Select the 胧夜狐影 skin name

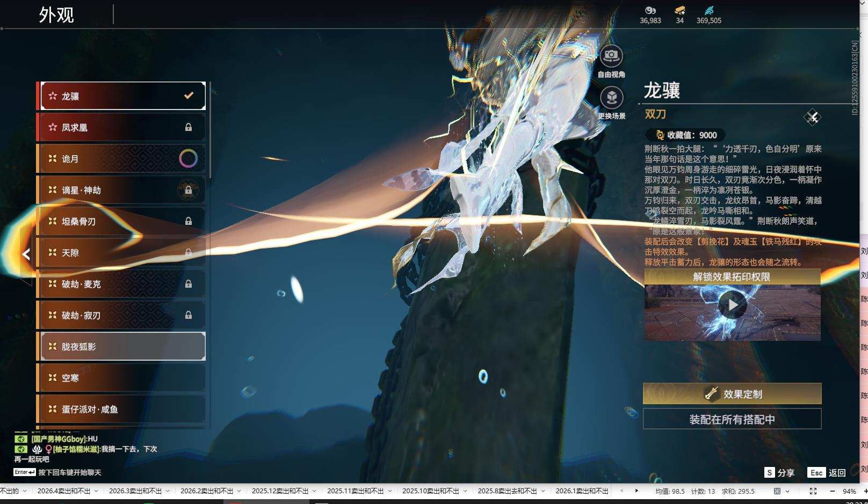79,347
